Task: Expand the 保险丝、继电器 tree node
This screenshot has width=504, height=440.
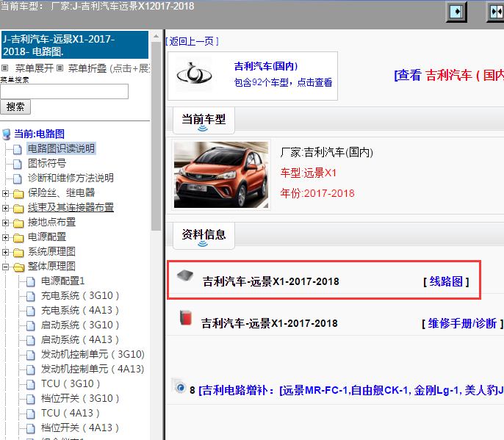Action: point(5,193)
